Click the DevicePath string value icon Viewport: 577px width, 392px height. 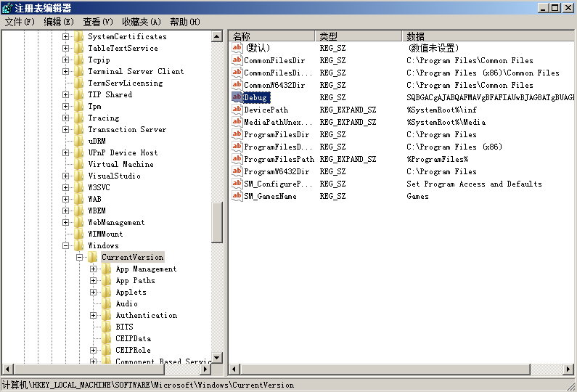click(237, 110)
